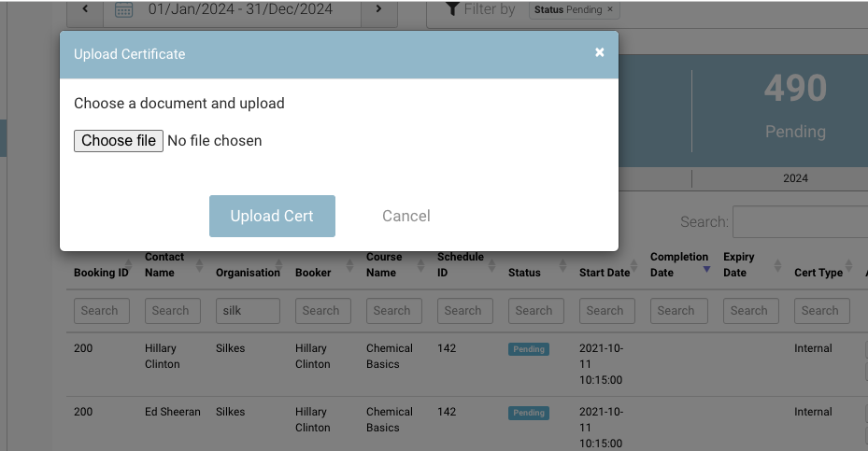
Task: Sort by Completion Date column arrow
Action: (x=706, y=269)
